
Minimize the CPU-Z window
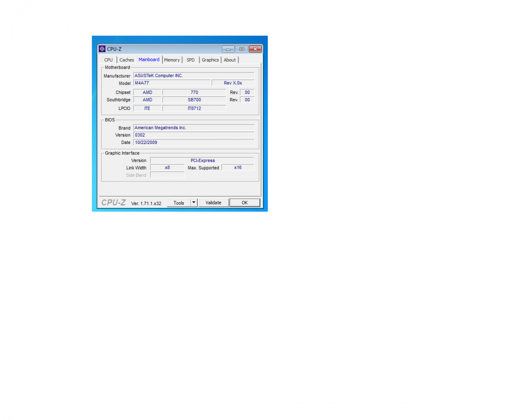(228, 49)
